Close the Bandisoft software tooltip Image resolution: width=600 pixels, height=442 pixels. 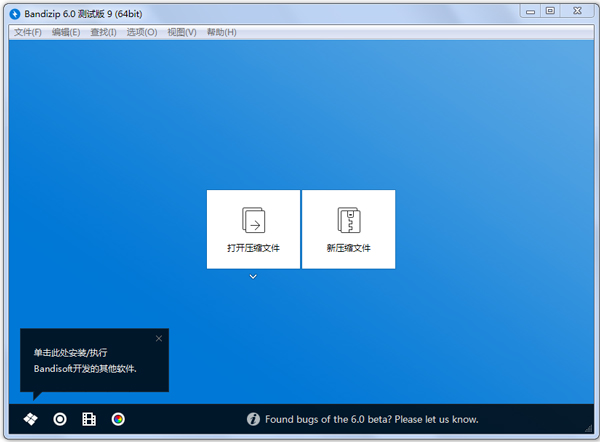[159, 338]
